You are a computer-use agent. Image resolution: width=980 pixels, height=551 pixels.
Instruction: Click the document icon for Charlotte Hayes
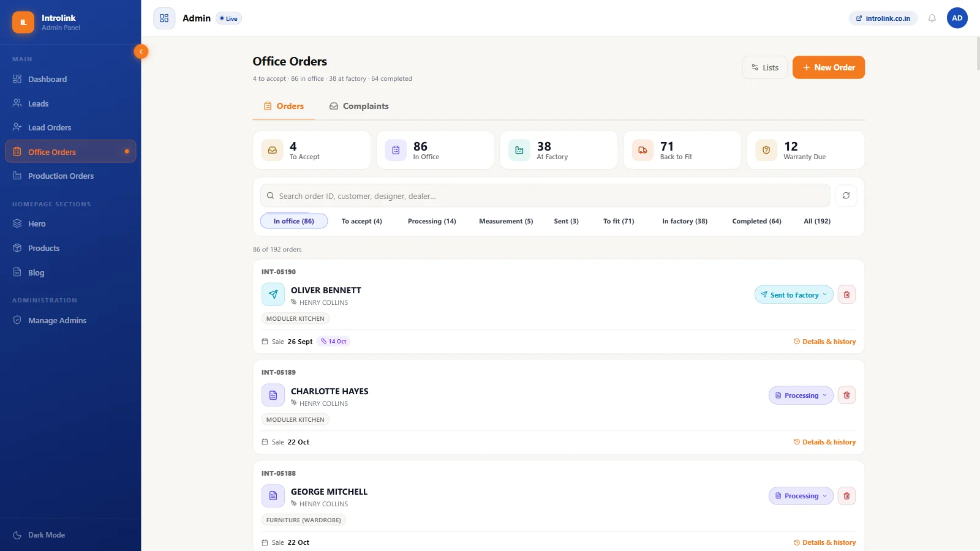tap(273, 395)
